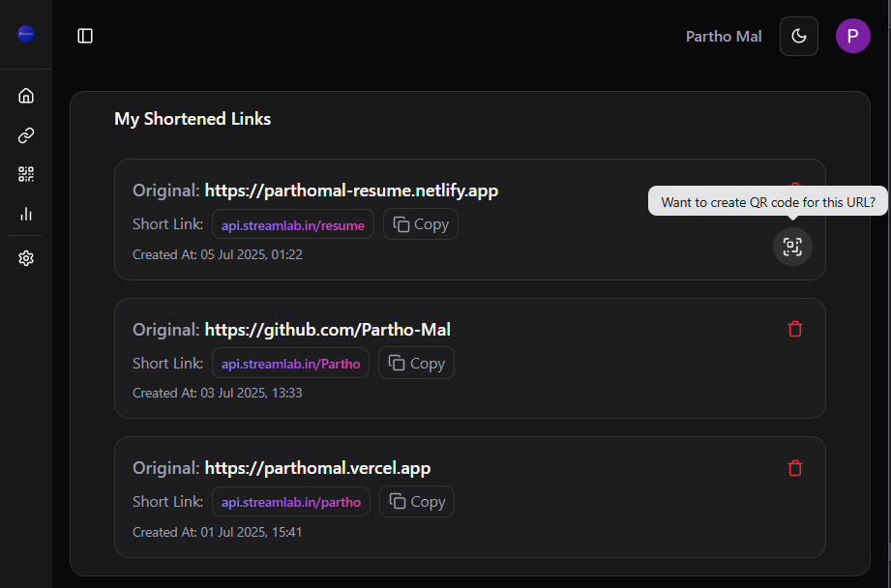Click the My Shortened Links heading
Viewport: 891px width, 588px height.
coord(192,118)
